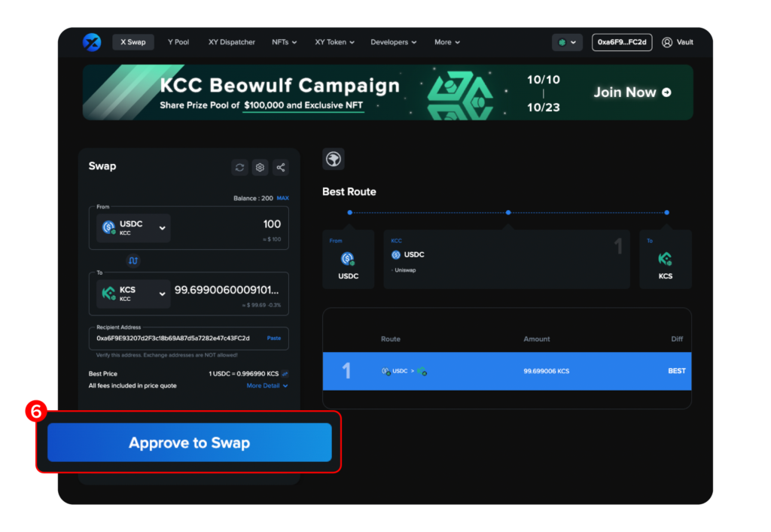Expand the NFTs menu
The width and height of the screenshot is (771, 532).
click(284, 42)
